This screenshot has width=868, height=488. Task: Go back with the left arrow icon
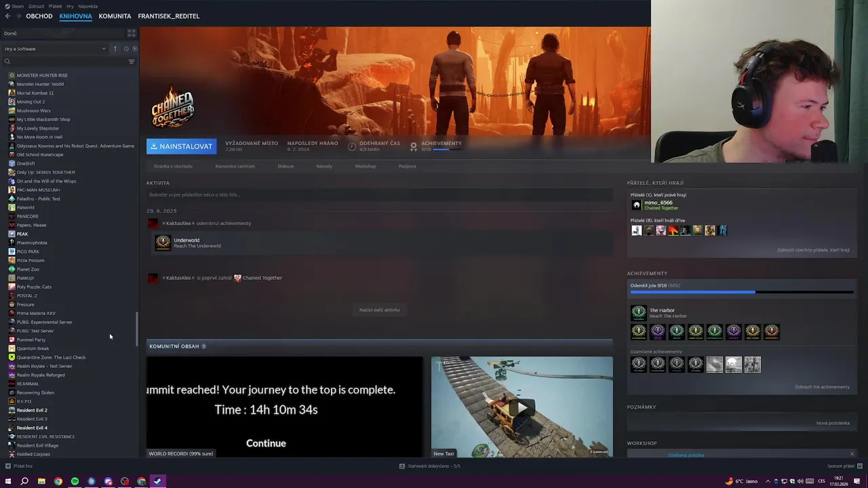click(x=8, y=16)
